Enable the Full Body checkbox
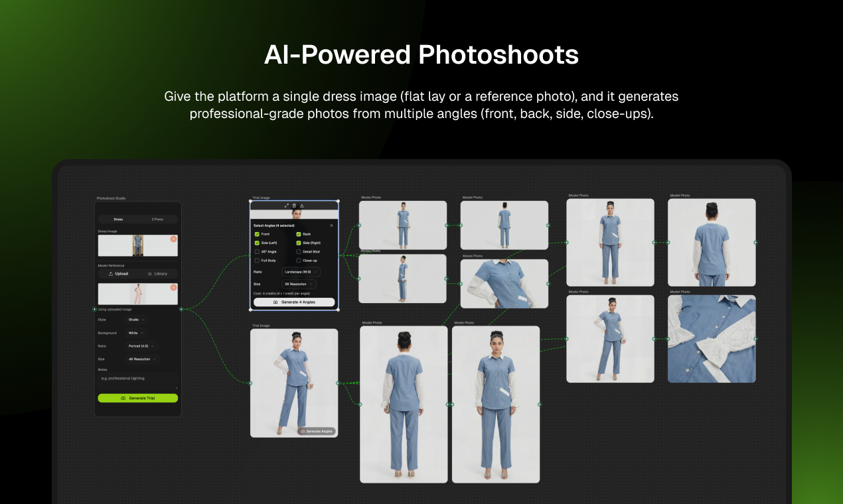 pyautogui.click(x=257, y=260)
